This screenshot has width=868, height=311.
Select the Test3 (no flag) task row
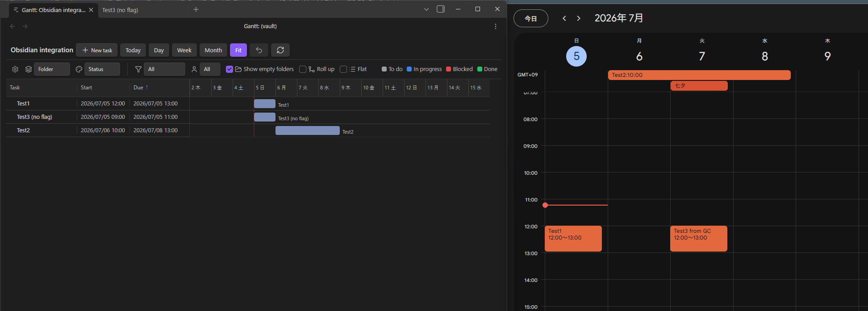pyautogui.click(x=98, y=117)
